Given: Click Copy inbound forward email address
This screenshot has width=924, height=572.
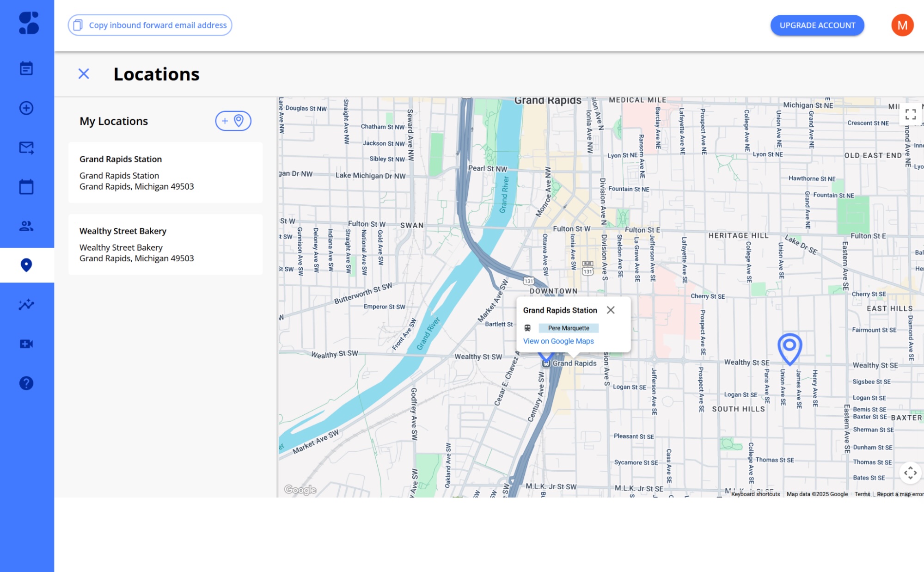Looking at the screenshot, I should (150, 25).
